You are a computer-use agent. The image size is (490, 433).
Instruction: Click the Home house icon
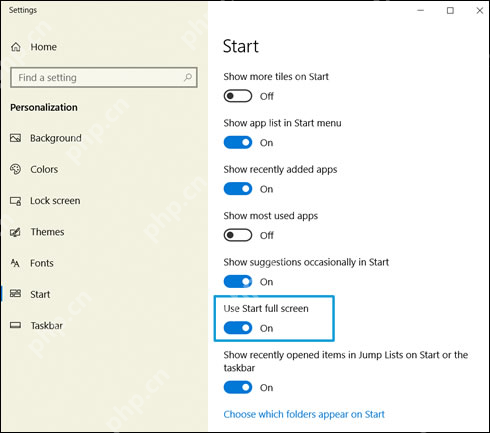point(16,47)
